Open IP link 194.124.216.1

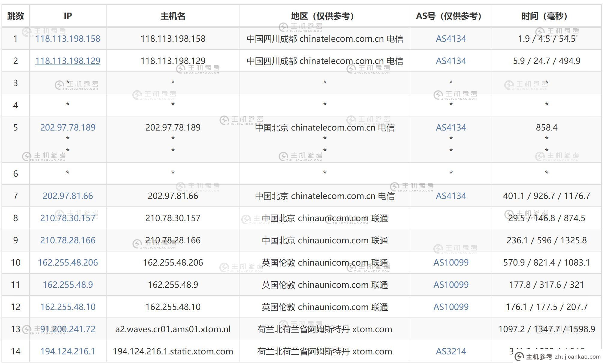coord(68,351)
